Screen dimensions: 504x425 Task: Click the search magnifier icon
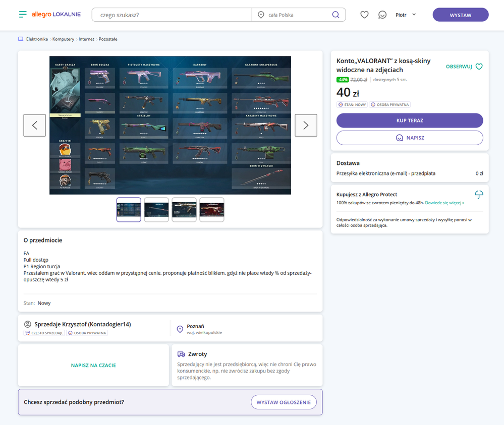pyautogui.click(x=335, y=15)
